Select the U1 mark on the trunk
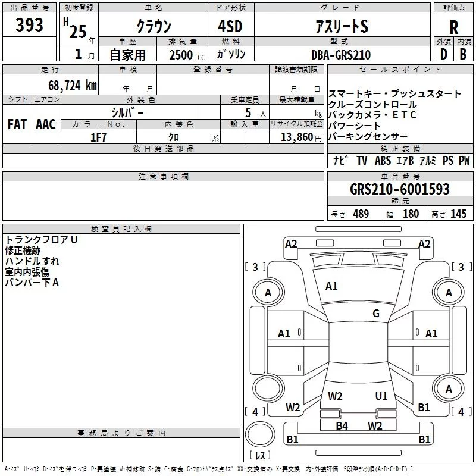The width and height of the screenshot is (476, 476). pyautogui.click(x=381, y=396)
